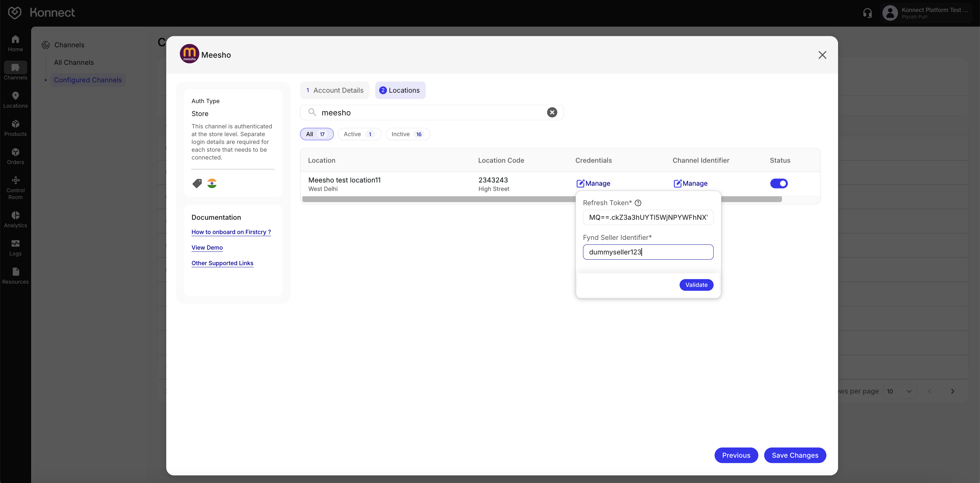980x483 pixels.
Task: Click the price tag icon
Action: pos(197,183)
